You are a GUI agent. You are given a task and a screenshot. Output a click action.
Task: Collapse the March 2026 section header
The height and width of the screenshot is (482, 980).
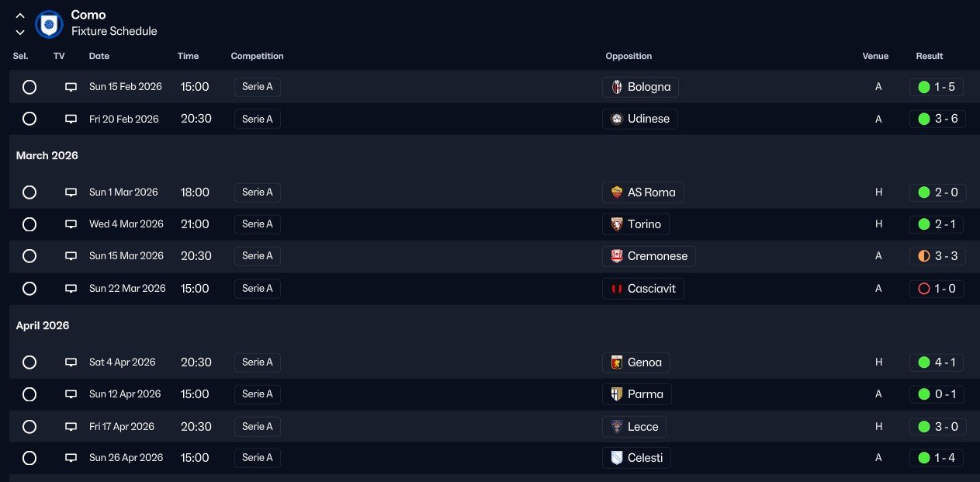tap(47, 156)
